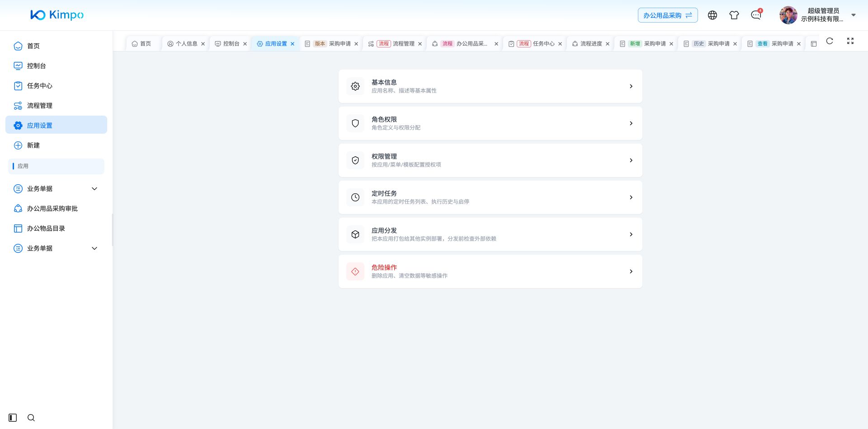Open 危险操作 via its right chevron
868x429 pixels.
[631, 271]
